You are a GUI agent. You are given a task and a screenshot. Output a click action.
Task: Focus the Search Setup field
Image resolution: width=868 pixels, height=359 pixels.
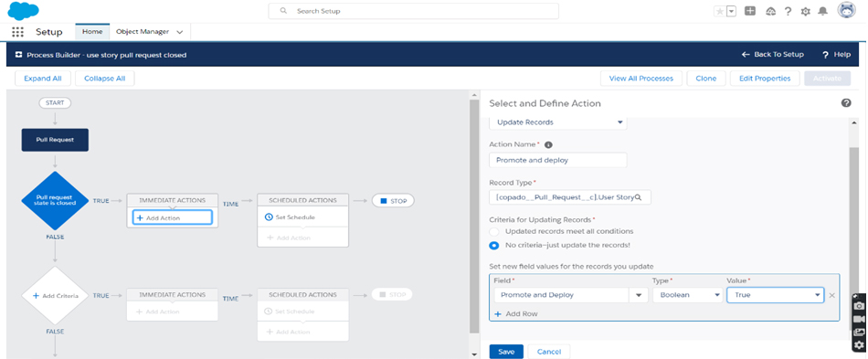(x=414, y=11)
